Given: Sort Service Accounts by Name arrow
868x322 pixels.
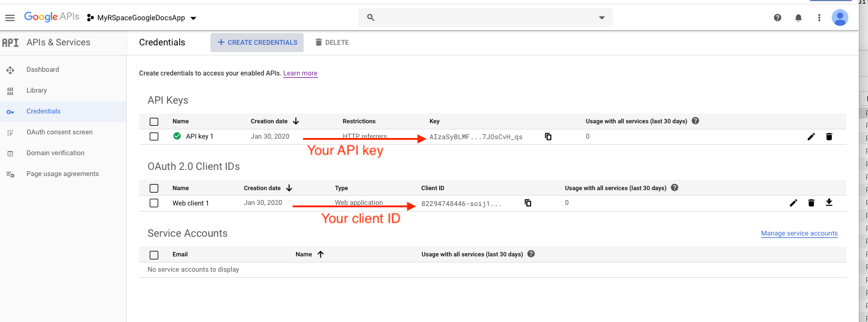Looking at the screenshot, I should 320,254.
